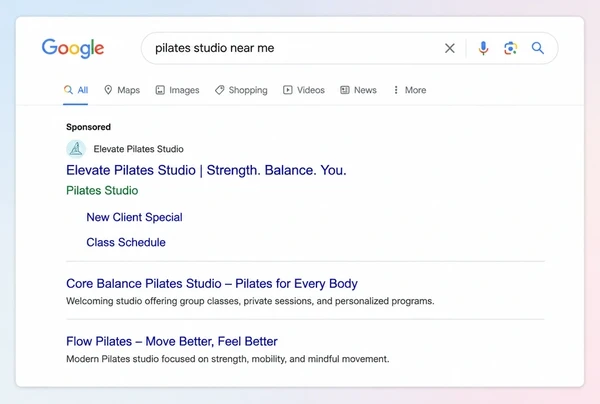Click the tag icon on the Shopping tab
Screen dimensions: 600x404
(x=219, y=90)
